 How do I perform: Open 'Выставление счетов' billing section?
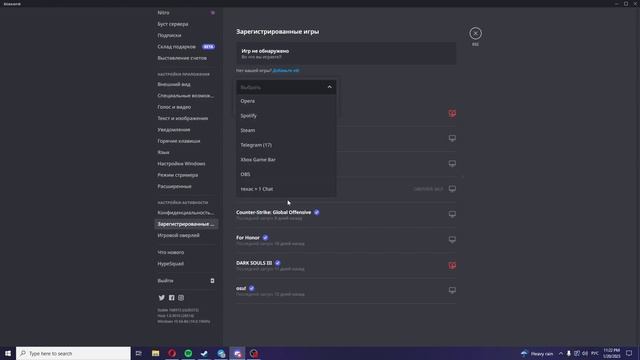(187, 58)
